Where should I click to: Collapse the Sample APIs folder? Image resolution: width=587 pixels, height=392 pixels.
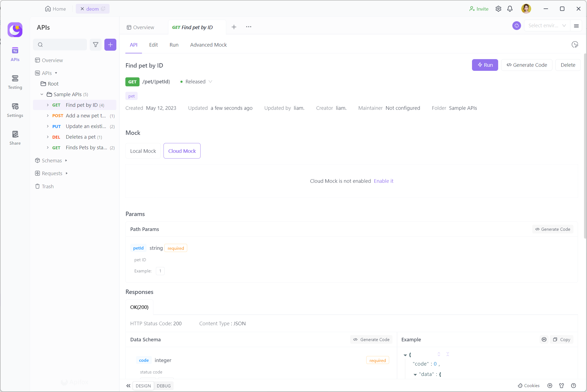pyautogui.click(x=42, y=94)
